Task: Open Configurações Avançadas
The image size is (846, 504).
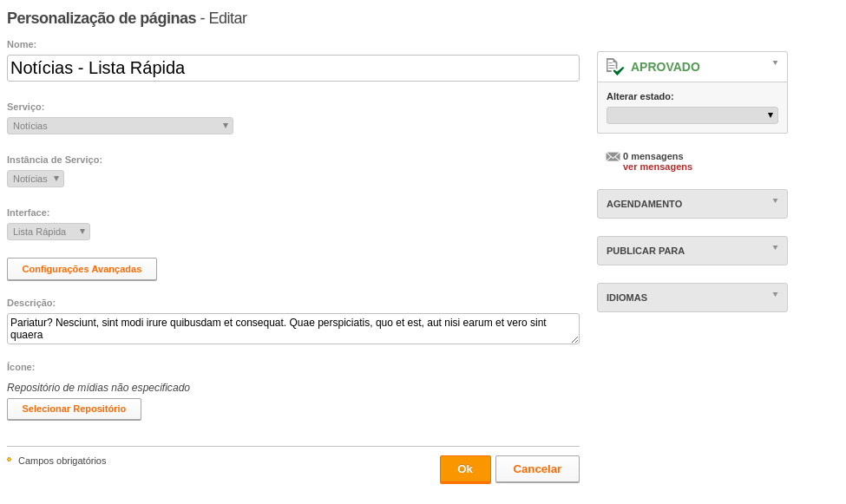Action: (82, 269)
